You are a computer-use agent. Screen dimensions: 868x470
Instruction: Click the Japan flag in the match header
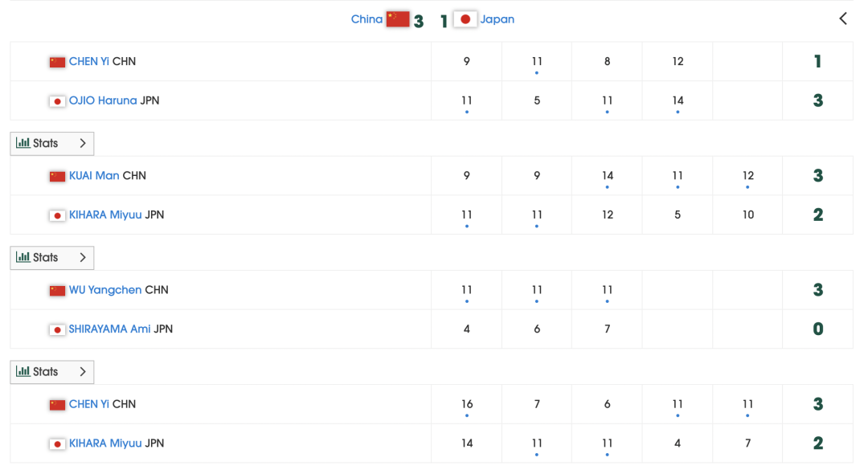click(465, 19)
